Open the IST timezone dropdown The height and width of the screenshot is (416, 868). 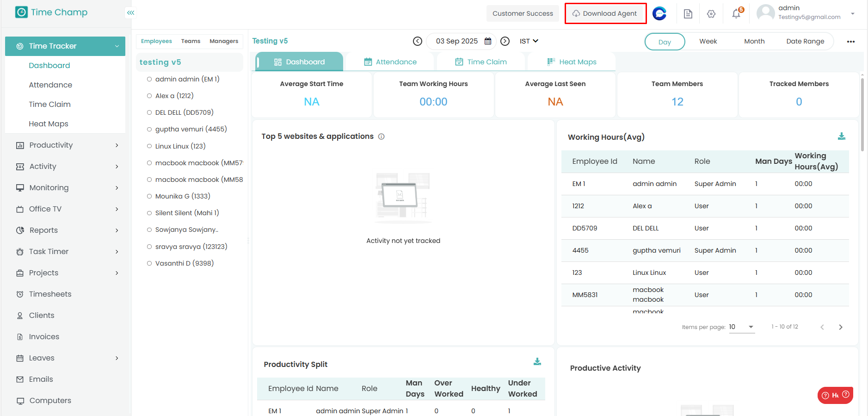click(x=529, y=41)
